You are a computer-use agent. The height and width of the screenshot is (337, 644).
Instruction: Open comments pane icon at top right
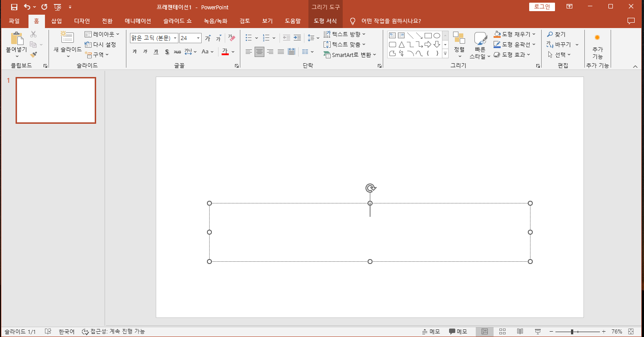[631, 21]
